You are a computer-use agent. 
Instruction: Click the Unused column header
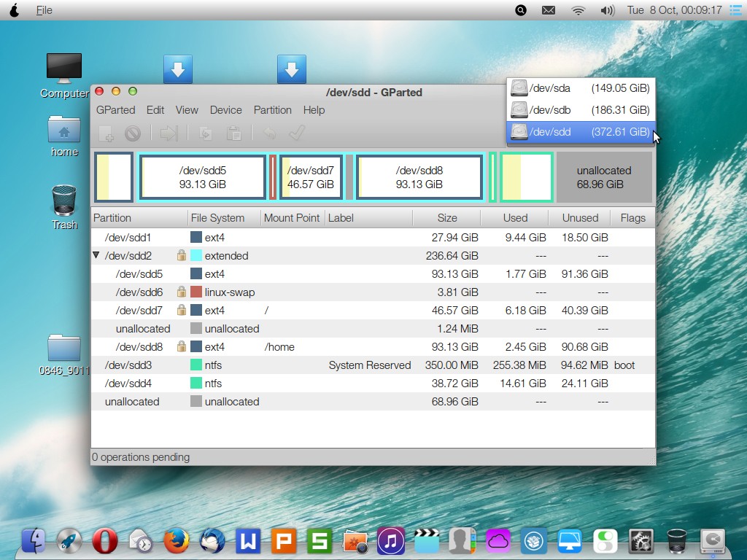[x=580, y=218]
